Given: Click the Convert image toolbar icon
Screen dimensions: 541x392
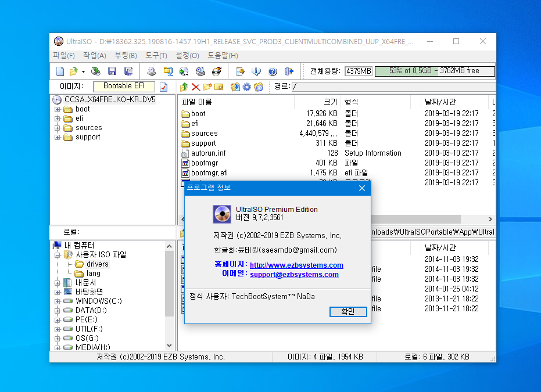Looking at the screenshot, I should [184, 71].
